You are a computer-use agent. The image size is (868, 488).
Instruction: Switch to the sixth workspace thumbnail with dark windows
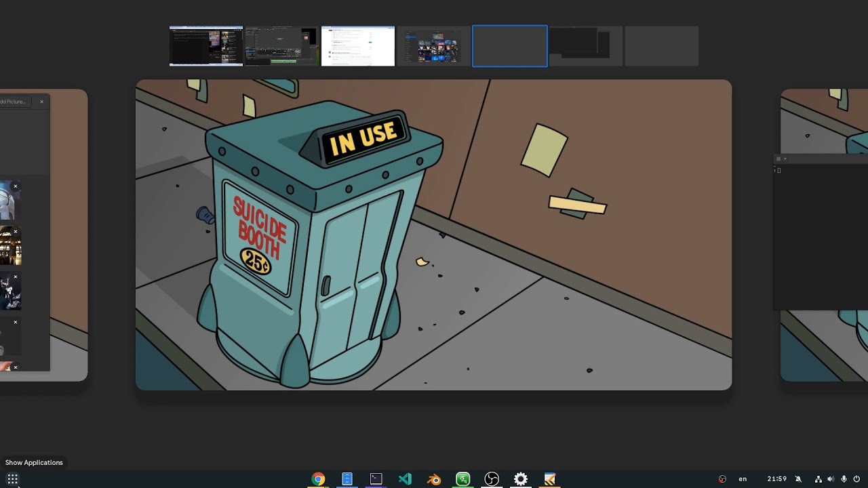pos(586,46)
